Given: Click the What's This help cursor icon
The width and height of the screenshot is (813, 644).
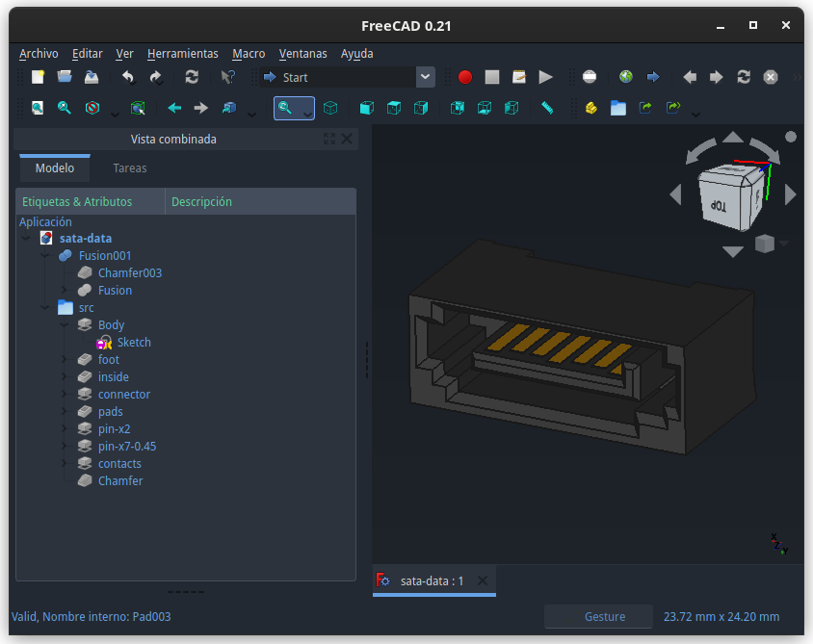Looking at the screenshot, I should 227,77.
